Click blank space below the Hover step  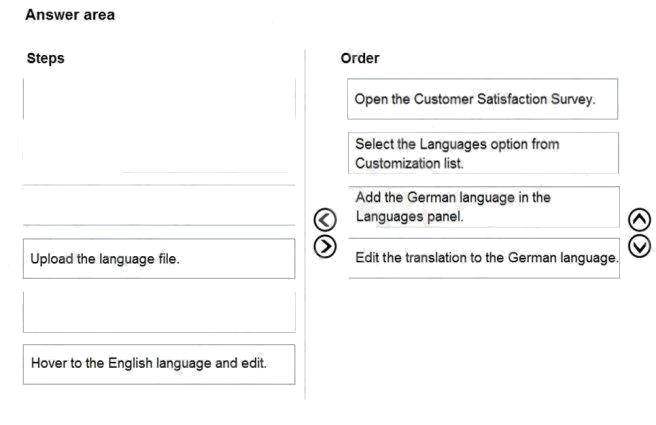click(x=158, y=402)
